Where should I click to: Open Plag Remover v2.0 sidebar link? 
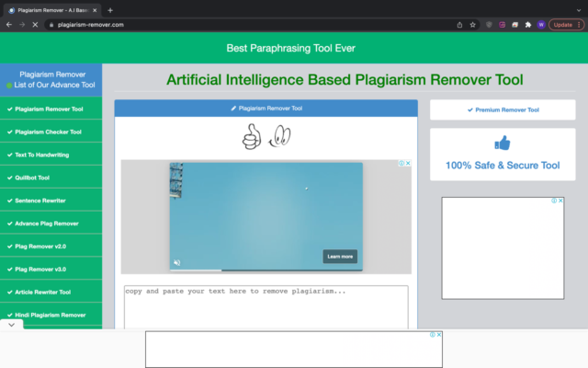click(51, 247)
